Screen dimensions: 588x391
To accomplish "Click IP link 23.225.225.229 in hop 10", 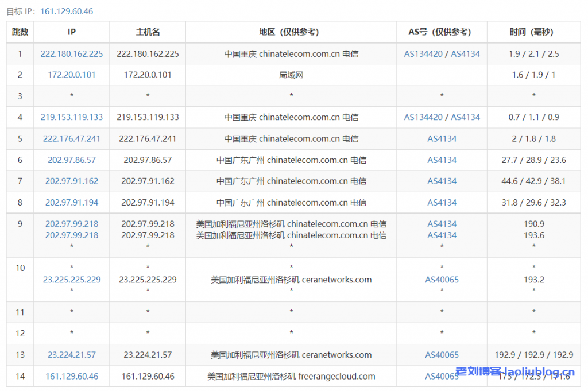I will pos(72,280).
